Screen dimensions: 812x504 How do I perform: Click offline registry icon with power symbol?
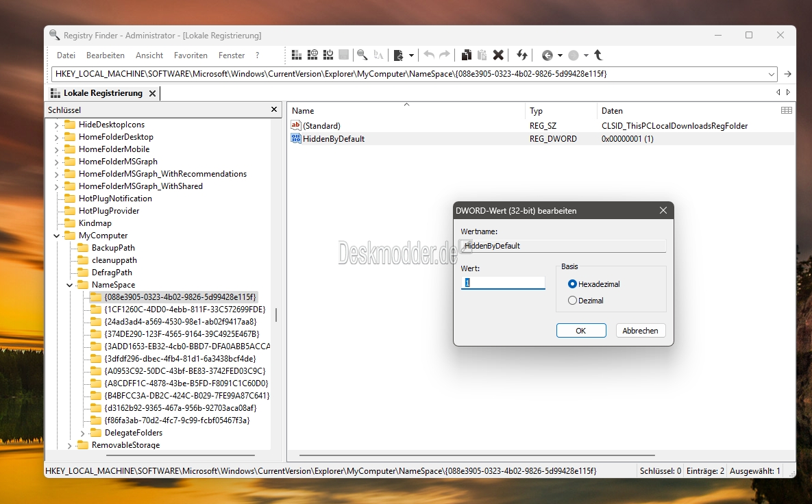point(328,55)
